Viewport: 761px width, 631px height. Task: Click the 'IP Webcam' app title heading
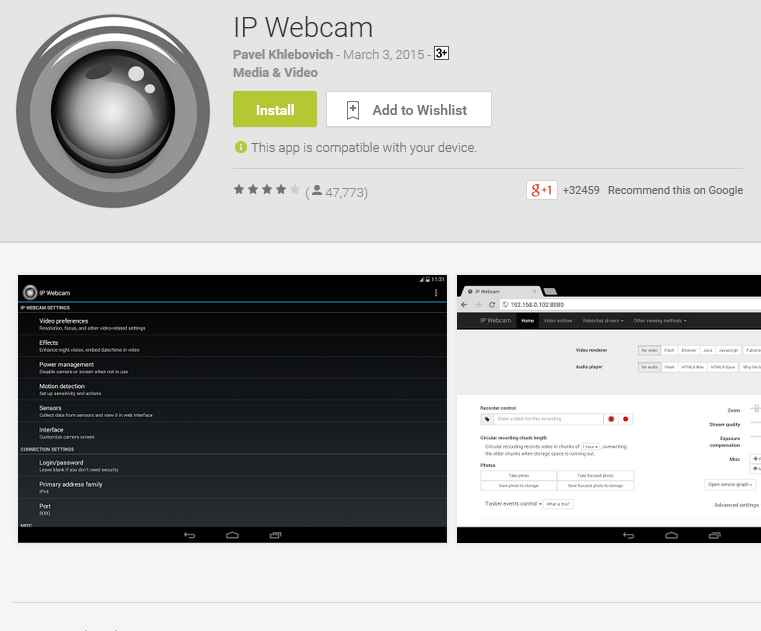[303, 27]
